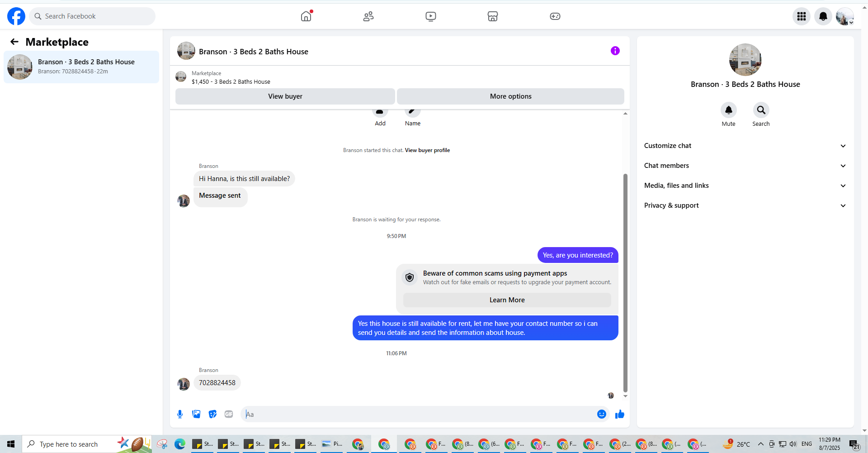Screen dimensions: 868x453
Task: Open the Facebook apps grid menu
Action: [x=802, y=16]
